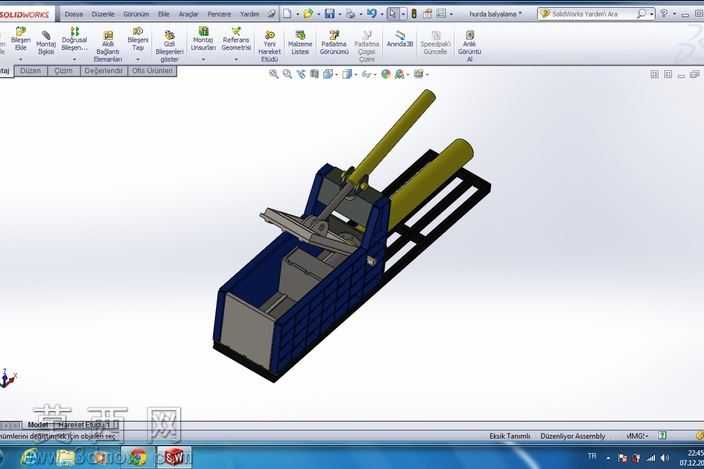Screen dimensions: 704x469
Task: Open the MMGS units dropdown in status bar
Action: pos(637,436)
